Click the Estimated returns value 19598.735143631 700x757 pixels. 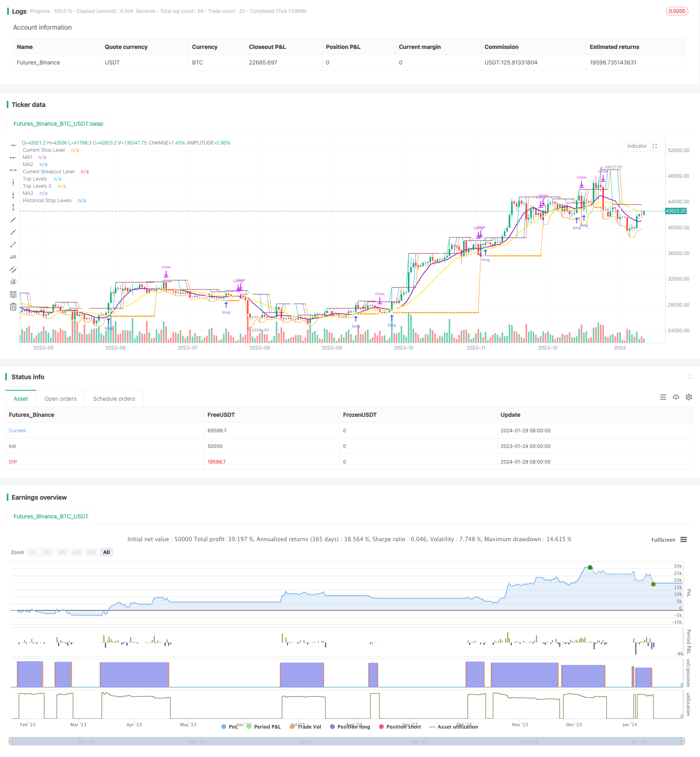pyautogui.click(x=613, y=62)
